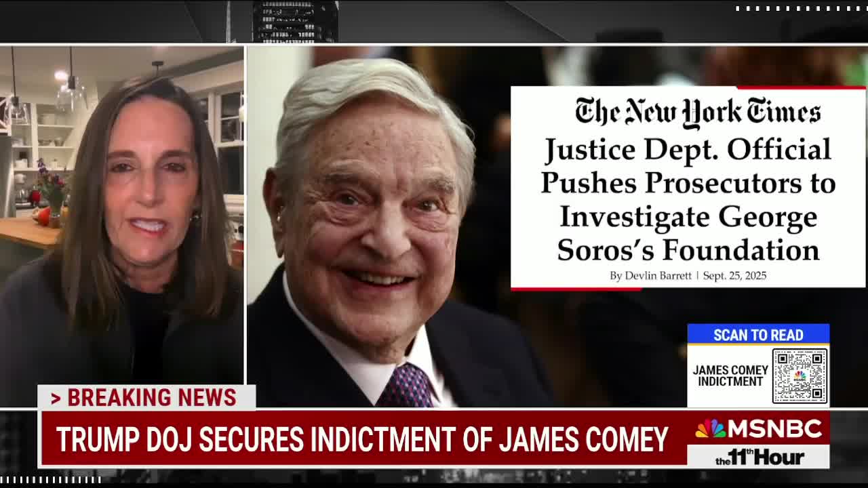The height and width of the screenshot is (488, 868).
Task: Click the dotted progress strip at top right
Action: point(800,9)
